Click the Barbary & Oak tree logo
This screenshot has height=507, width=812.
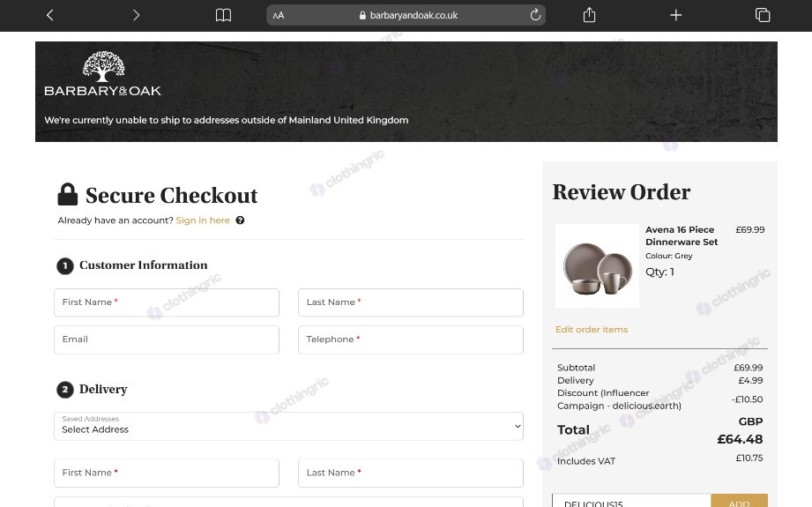(103, 73)
